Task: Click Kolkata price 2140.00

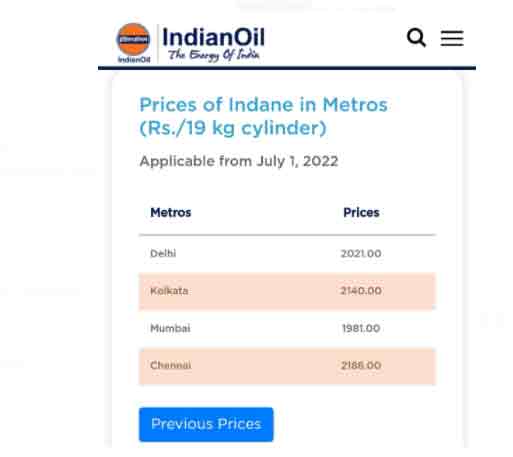Action: click(x=361, y=291)
